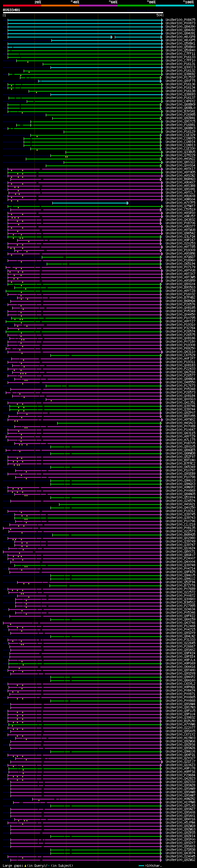The width and height of the screenshot is (197, 868).
Task: Click the green ~80% legend color bar
Action: [x=137, y=6]
